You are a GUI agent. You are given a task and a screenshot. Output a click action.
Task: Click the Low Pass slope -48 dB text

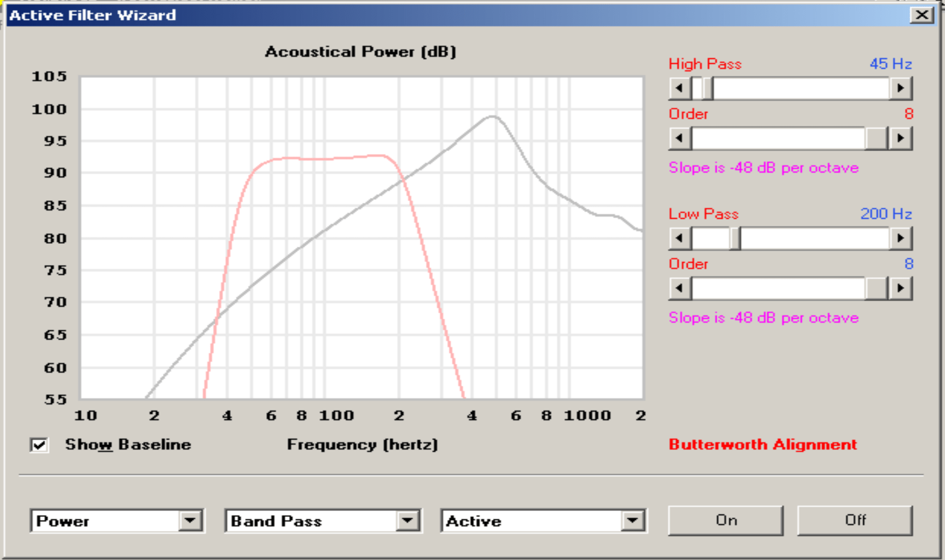[x=763, y=318]
